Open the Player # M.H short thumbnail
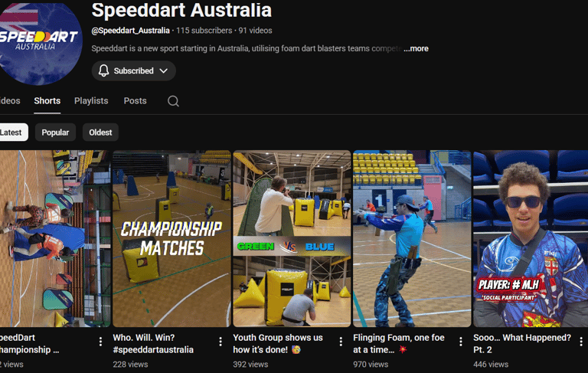Image resolution: width=588 pixels, height=373 pixels. (531, 239)
